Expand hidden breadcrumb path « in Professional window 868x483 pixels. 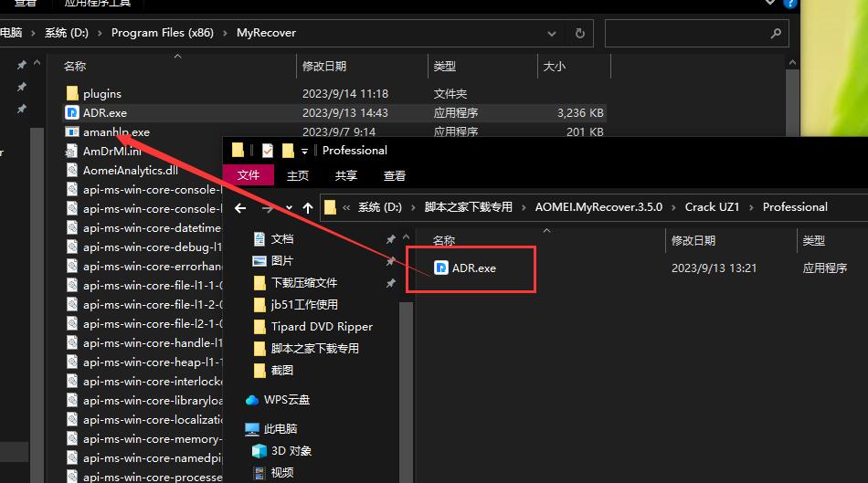pyautogui.click(x=346, y=207)
